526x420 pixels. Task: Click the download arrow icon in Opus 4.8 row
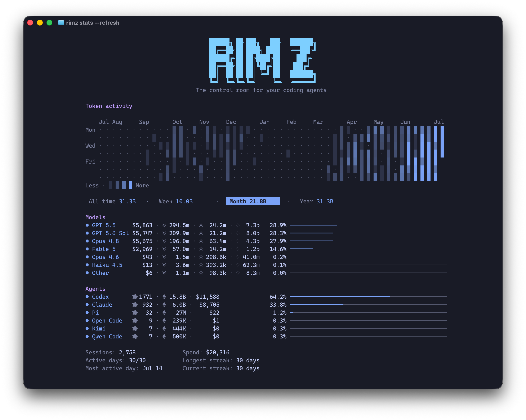(164, 241)
